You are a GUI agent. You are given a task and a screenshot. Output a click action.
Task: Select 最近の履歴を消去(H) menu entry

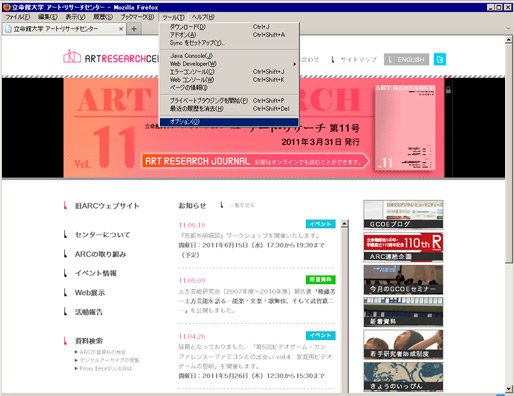[229, 108]
